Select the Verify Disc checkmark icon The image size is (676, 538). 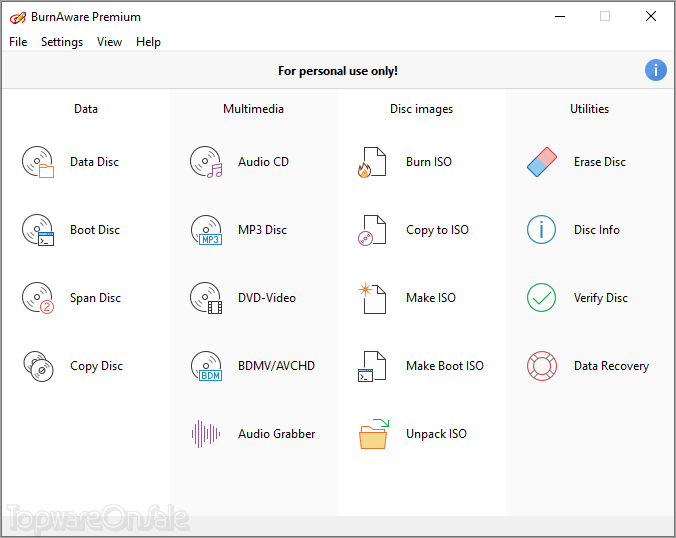click(541, 298)
